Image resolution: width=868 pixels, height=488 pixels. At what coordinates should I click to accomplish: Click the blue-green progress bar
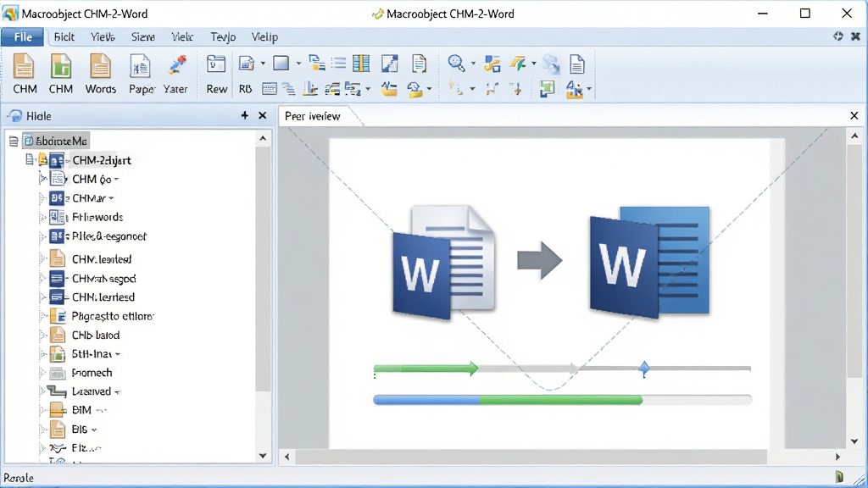coord(563,400)
